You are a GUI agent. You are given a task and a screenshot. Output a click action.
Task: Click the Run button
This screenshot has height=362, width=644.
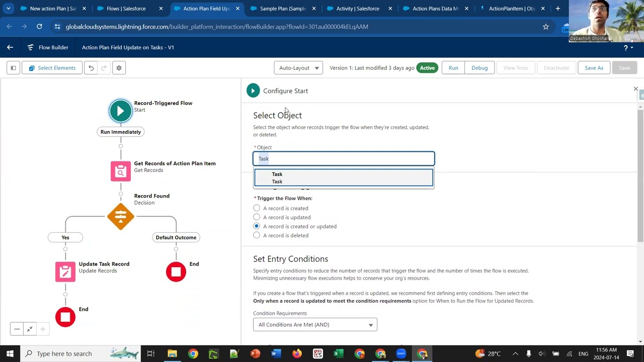(x=453, y=68)
